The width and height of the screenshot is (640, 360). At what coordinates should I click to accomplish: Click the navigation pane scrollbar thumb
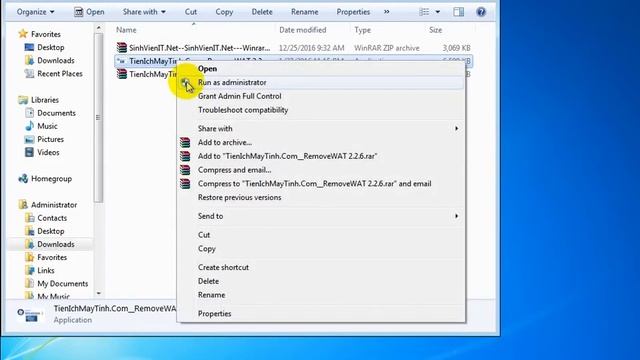(x=98, y=118)
